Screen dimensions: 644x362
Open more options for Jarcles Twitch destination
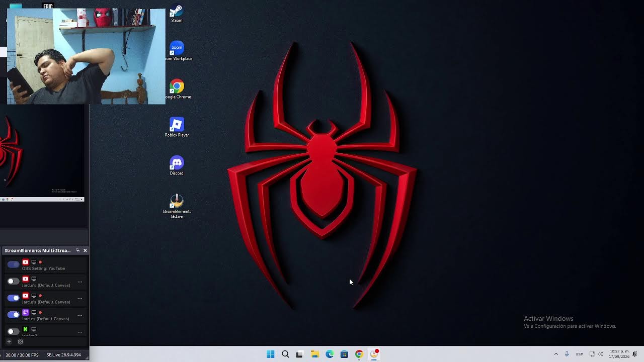[x=79, y=315]
